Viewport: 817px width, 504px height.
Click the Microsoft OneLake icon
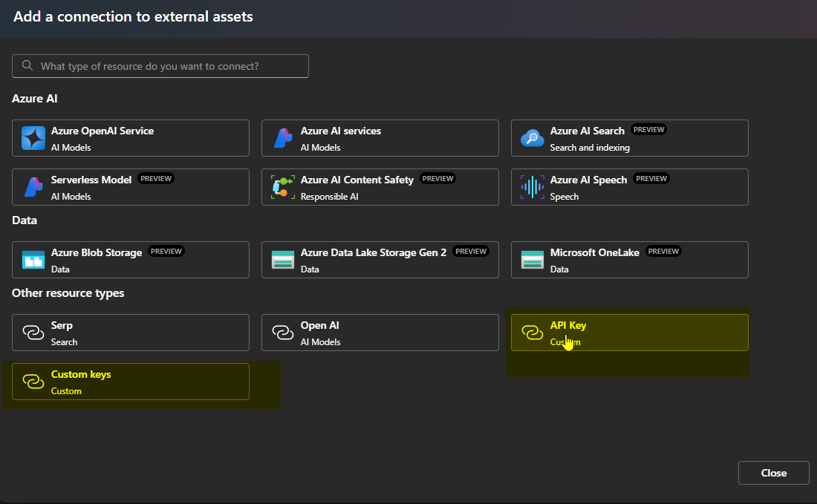click(x=533, y=260)
